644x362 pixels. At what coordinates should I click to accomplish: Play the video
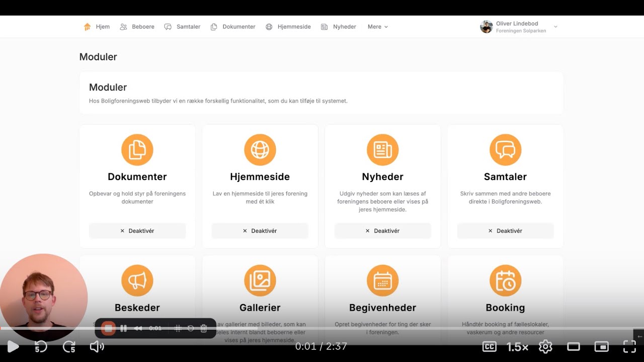pos(13,346)
